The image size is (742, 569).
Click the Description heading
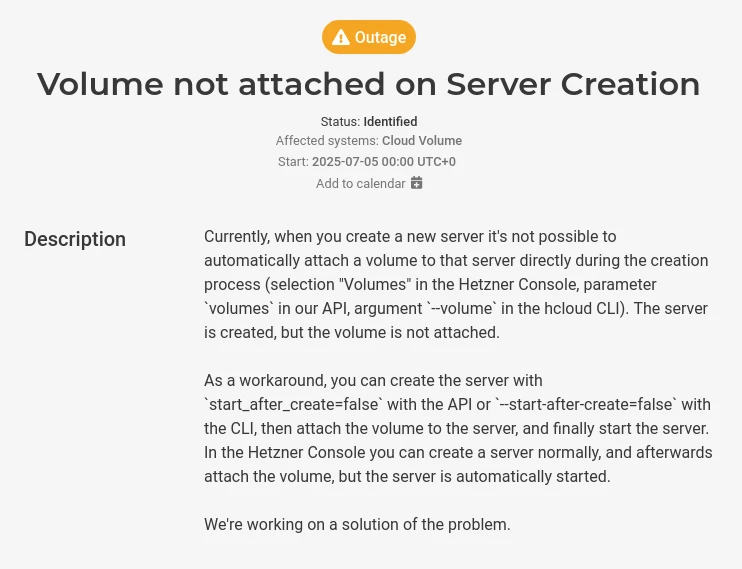(x=75, y=239)
